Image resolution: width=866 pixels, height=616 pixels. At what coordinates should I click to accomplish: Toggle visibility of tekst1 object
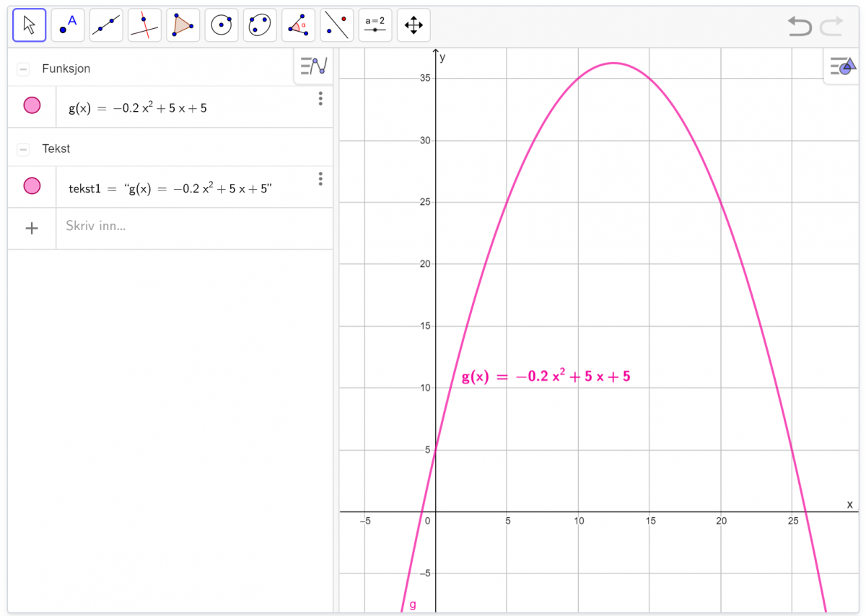(x=32, y=186)
